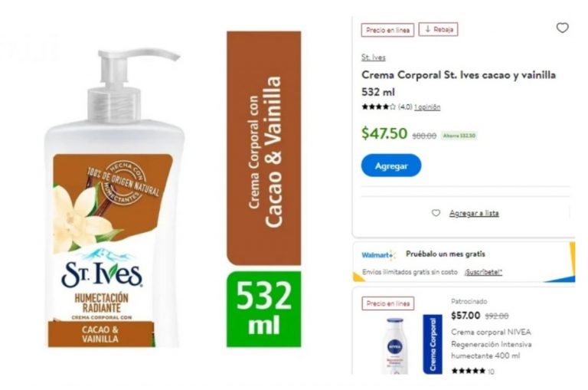Click the Precio en línea badge on NIVEA card

point(388,303)
